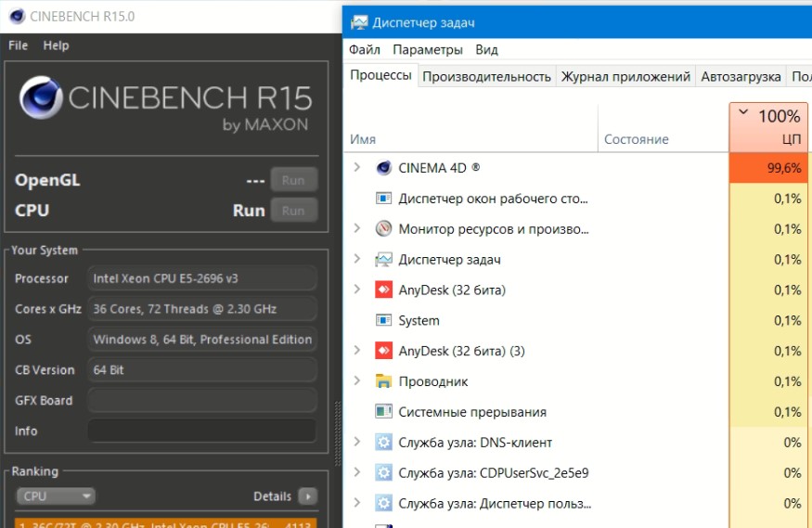Expand the AnyDesk (32 бита) process group
Screen dimensions: 812x528
click(356, 290)
